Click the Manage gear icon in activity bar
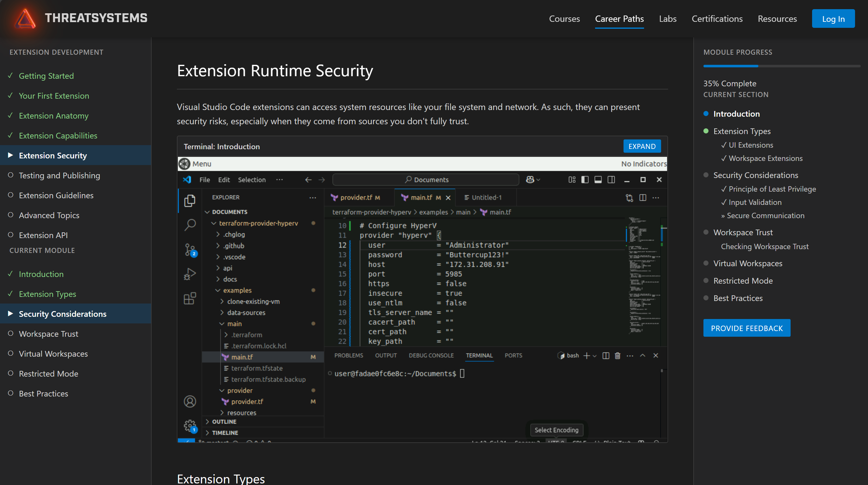Screen dimensions: 868x485 click(190, 426)
